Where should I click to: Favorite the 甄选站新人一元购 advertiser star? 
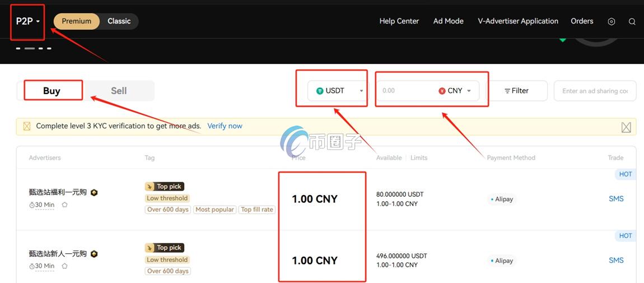click(x=64, y=266)
